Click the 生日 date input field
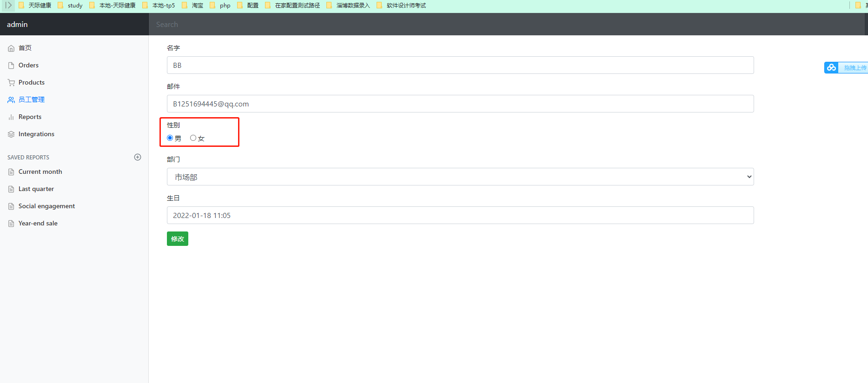 coord(460,215)
